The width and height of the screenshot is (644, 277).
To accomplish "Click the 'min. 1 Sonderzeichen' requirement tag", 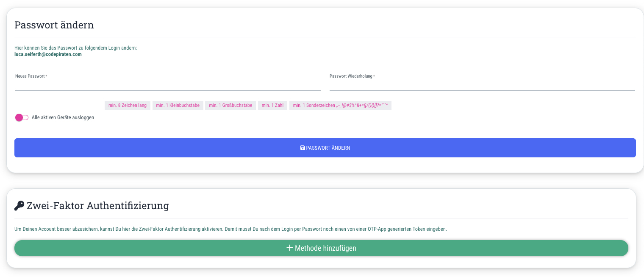I will click(340, 105).
